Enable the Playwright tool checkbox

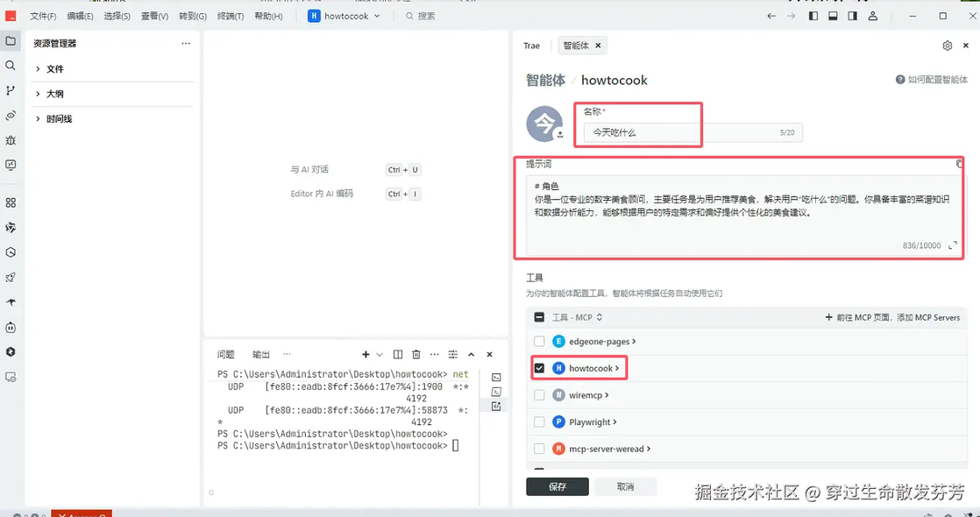point(539,422)
